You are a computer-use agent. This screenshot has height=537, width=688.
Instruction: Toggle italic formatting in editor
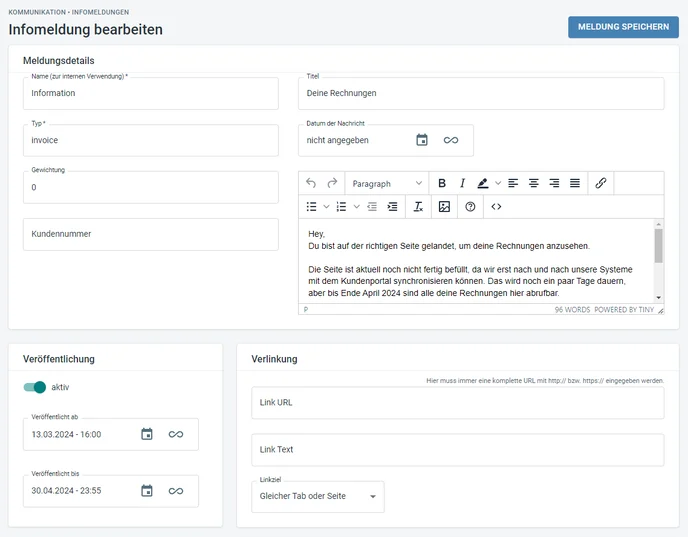[x=462, y=183]
